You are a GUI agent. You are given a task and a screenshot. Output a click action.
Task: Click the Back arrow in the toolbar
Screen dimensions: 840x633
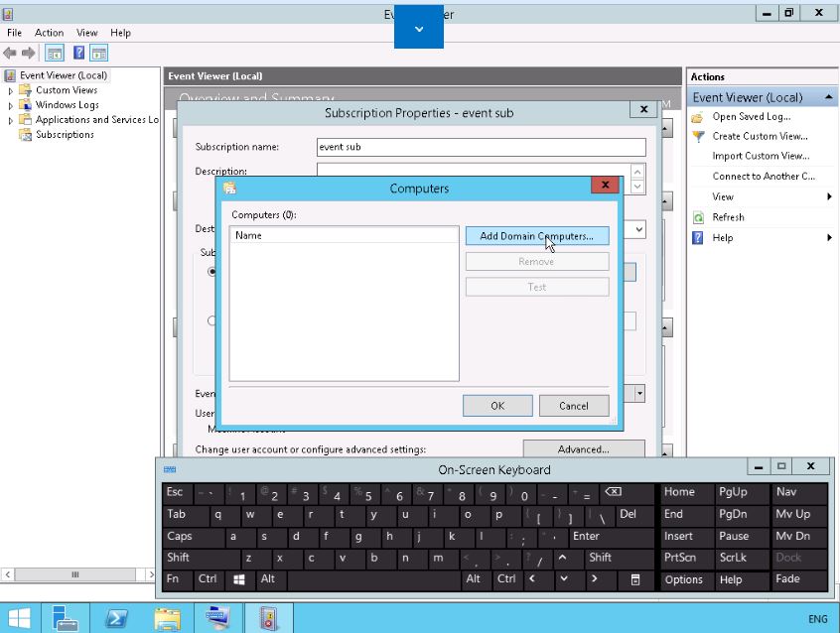point(11,53)
